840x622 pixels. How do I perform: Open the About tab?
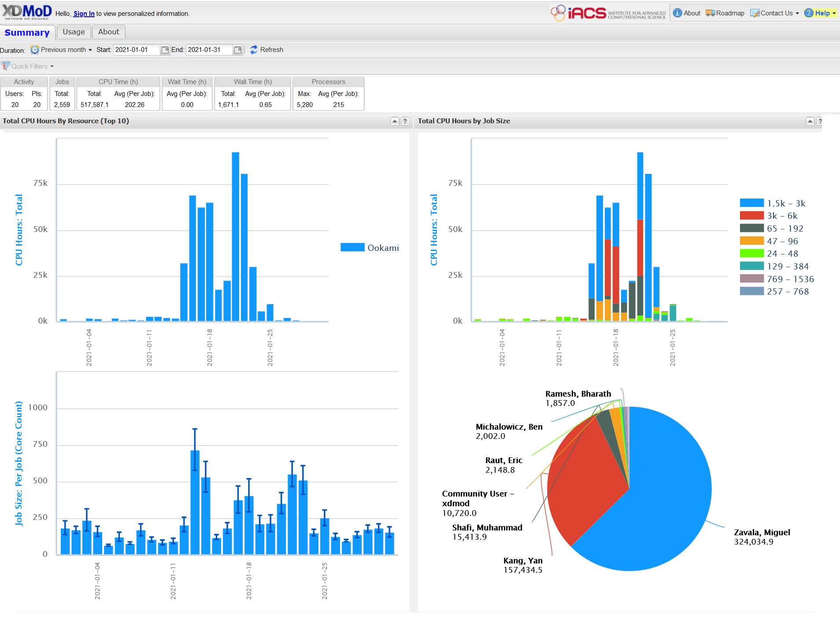coord(108,32)
